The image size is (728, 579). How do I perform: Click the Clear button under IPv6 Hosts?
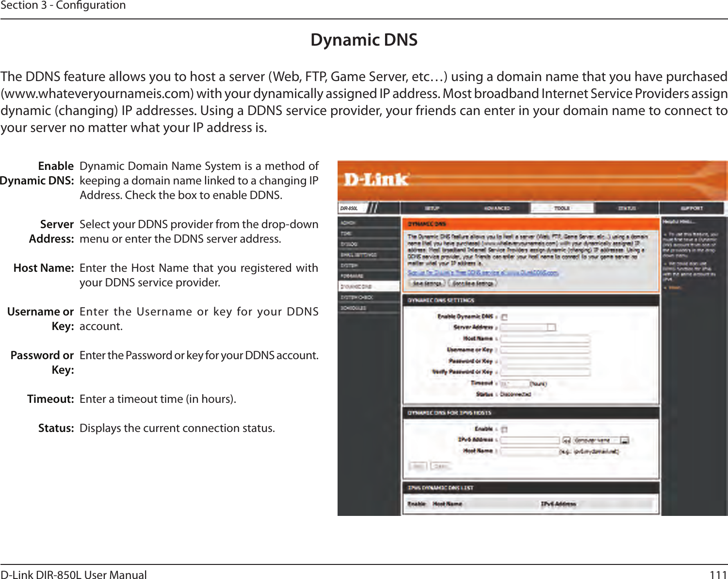point(440,466)
